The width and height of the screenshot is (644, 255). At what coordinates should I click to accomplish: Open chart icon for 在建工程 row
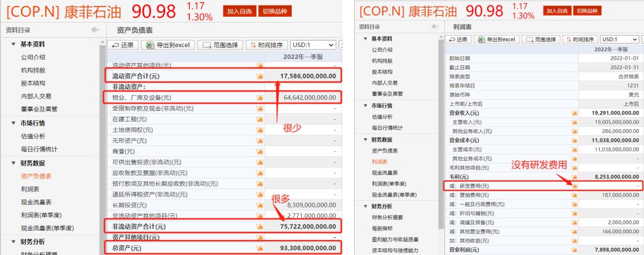click(x=259, y=119)
